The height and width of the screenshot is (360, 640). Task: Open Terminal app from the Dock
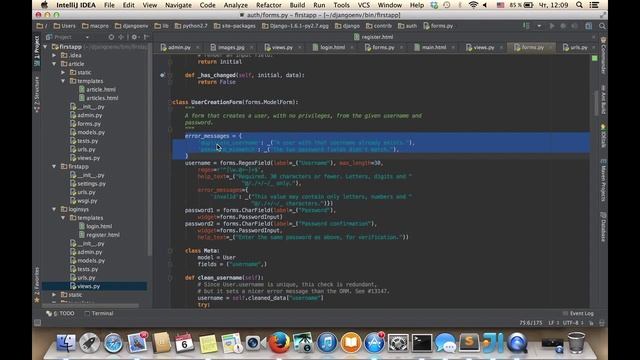point(421,342)
